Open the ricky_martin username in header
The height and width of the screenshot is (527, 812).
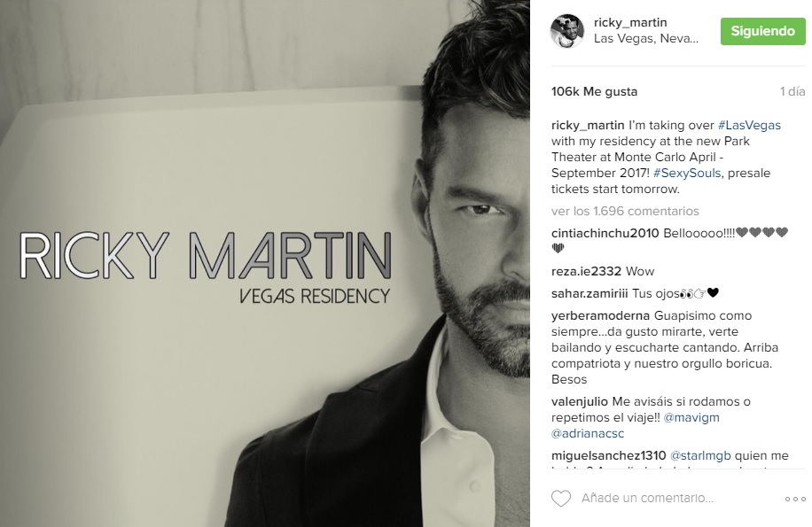(x=630, y=22)
